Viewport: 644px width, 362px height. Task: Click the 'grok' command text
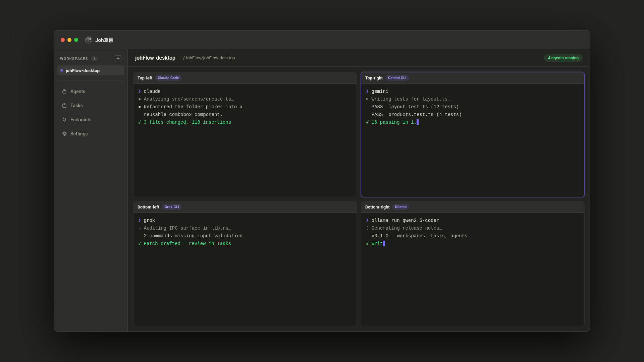[149, 221]
